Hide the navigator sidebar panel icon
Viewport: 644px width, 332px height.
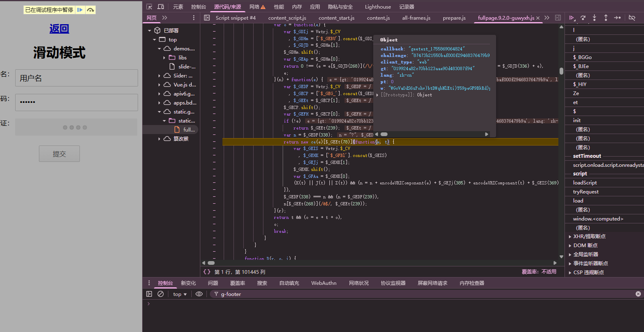click(207, 18)
